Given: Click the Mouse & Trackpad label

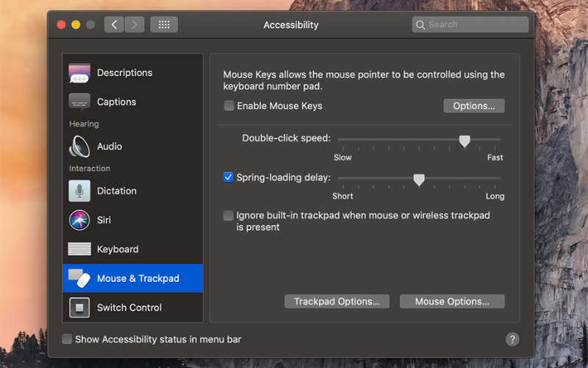Looking at the screenshot, I should click(138, 278).
